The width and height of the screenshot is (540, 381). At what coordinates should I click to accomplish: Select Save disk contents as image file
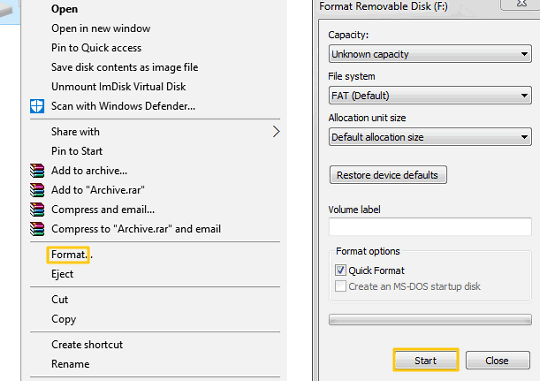tap(125, 67)
